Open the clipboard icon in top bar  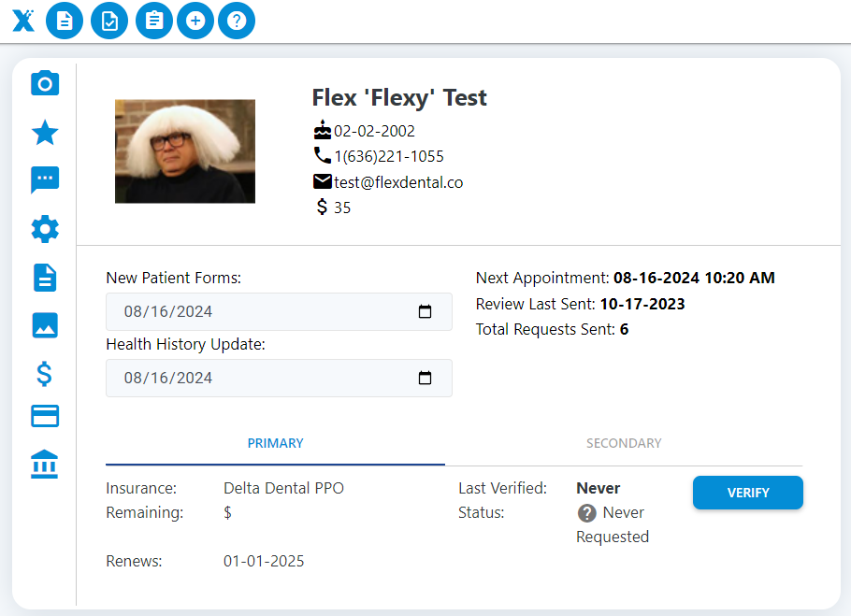click(x=154, y=21)
